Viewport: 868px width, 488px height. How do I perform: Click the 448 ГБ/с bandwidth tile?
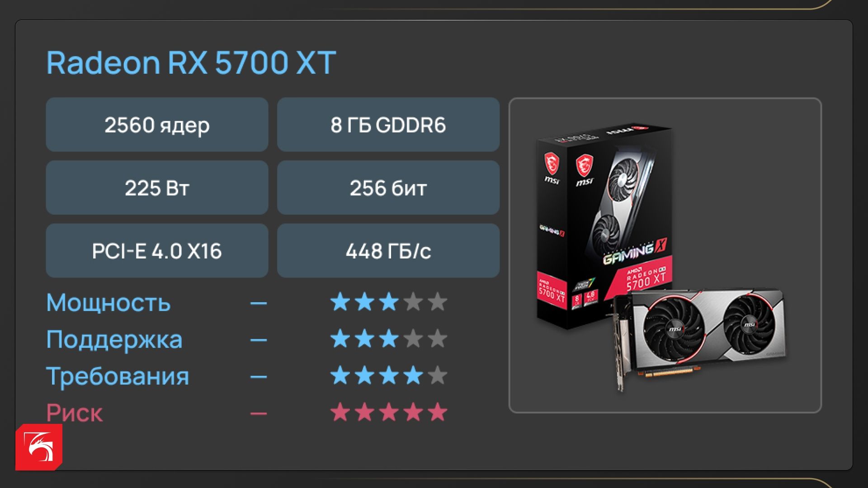tap(388, 251)
